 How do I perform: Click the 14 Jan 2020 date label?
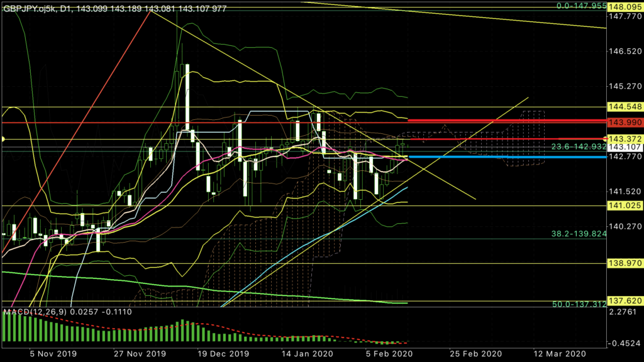[307, 354]
